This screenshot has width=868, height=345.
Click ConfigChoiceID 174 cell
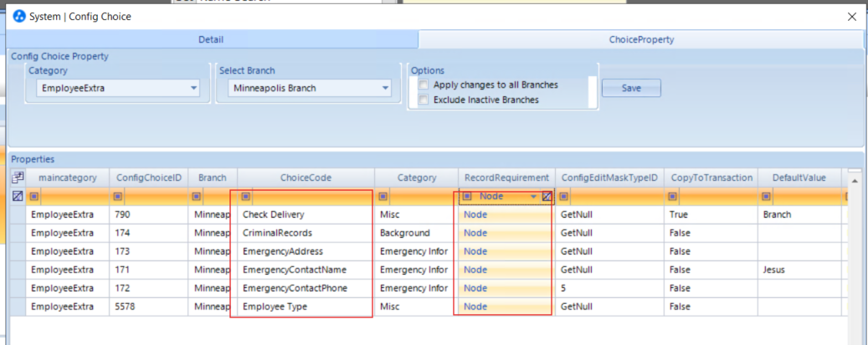coord(149,233)
